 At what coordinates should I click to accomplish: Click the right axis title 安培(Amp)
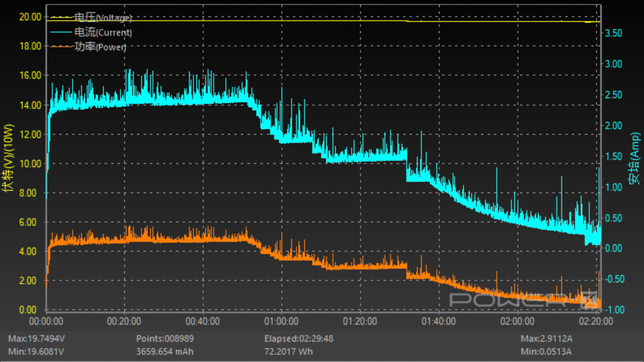pos(635,158)
